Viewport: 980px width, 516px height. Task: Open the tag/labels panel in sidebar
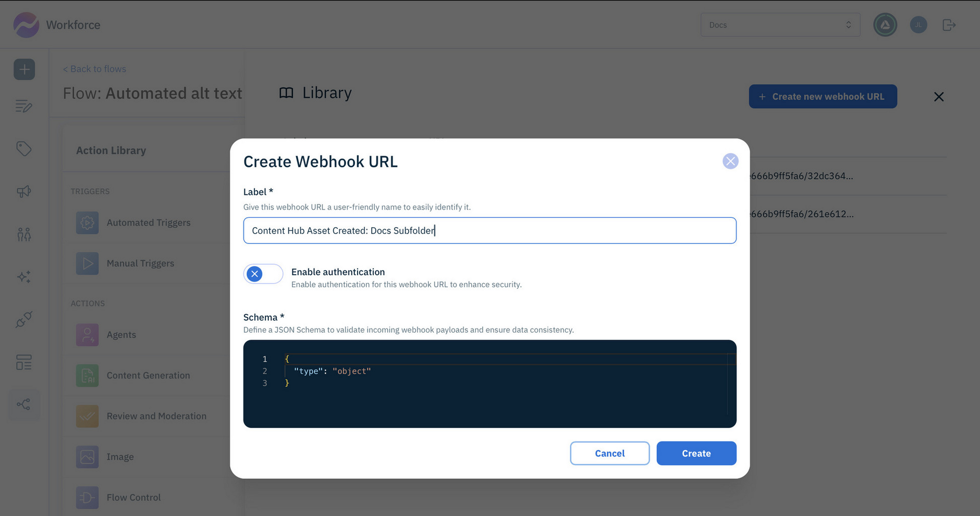(x=24, y=149)
